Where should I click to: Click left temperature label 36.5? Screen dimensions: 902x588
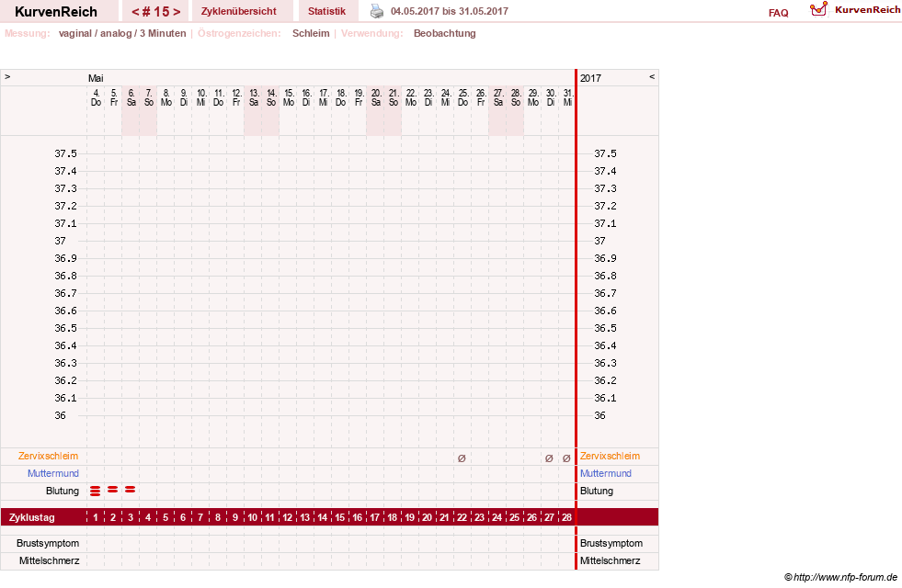coord(65,328)
